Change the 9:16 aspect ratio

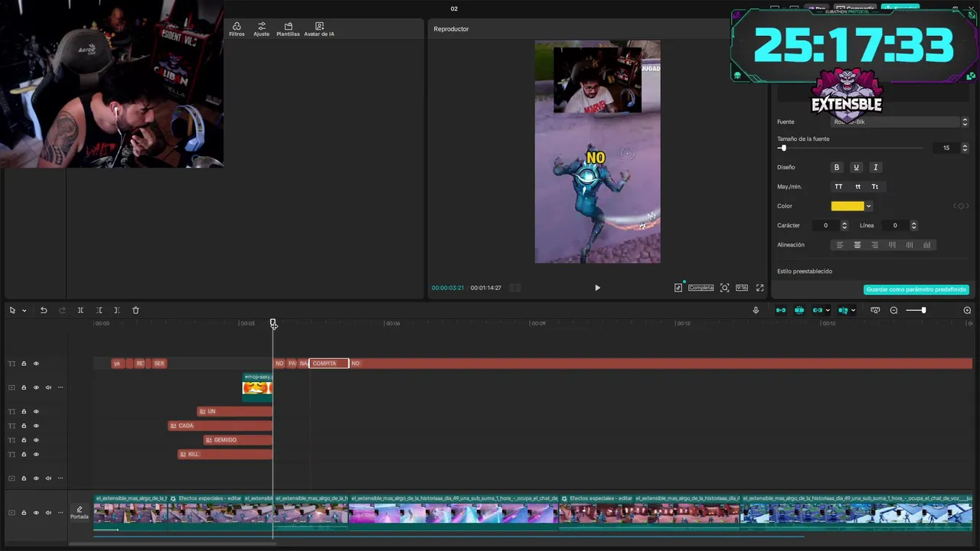point(742,288)
